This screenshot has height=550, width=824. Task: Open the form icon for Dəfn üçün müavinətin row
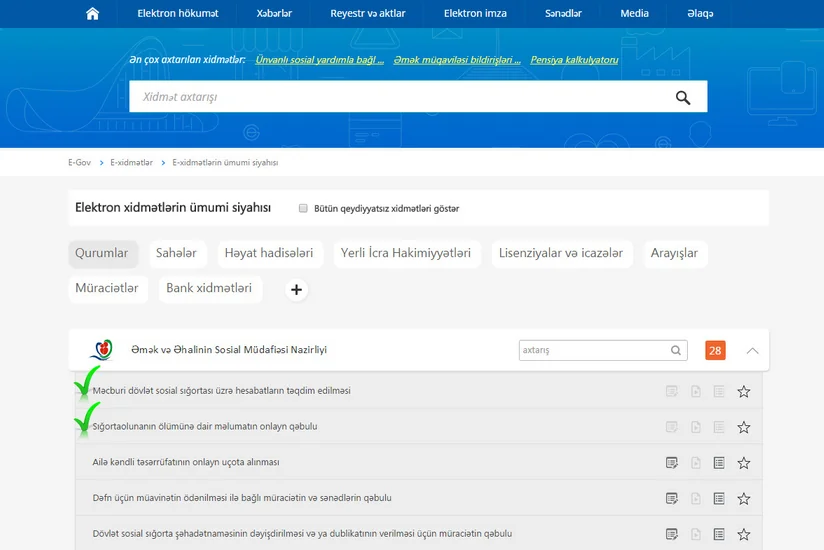tap(672, 499)
